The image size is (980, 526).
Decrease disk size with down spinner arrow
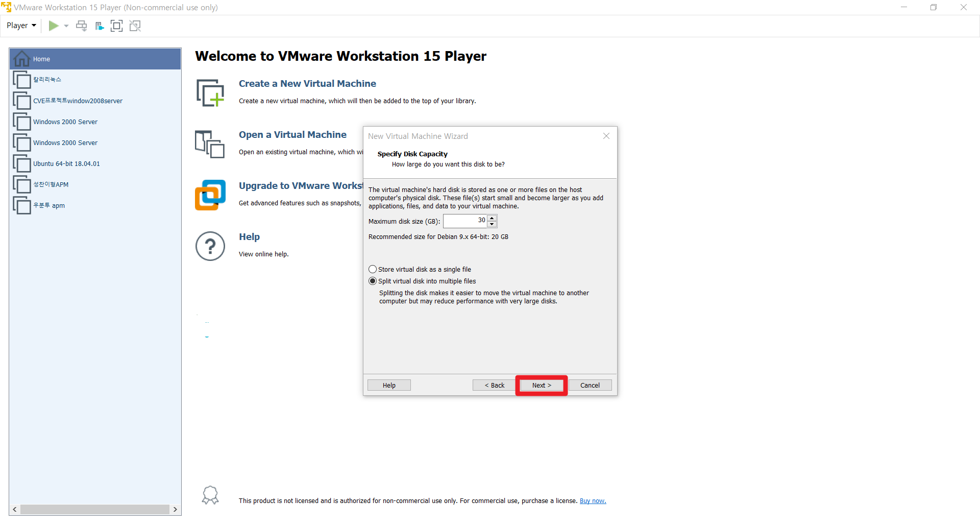click(492, 224)
